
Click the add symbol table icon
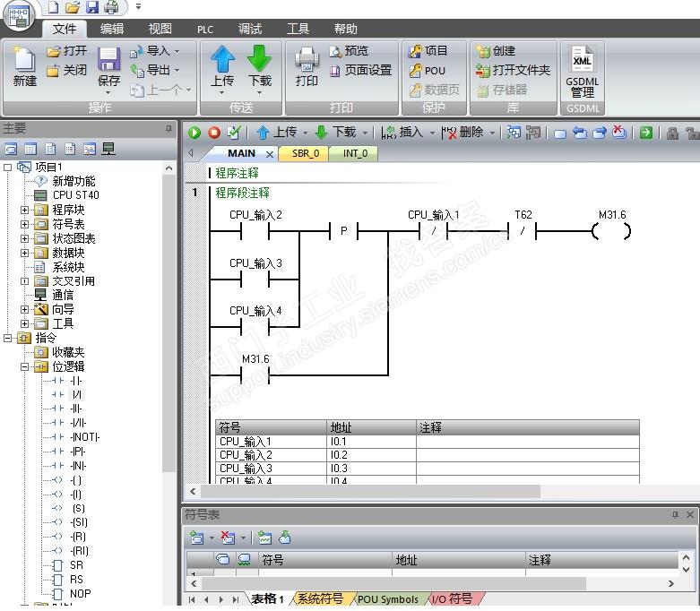pos(196,538)
